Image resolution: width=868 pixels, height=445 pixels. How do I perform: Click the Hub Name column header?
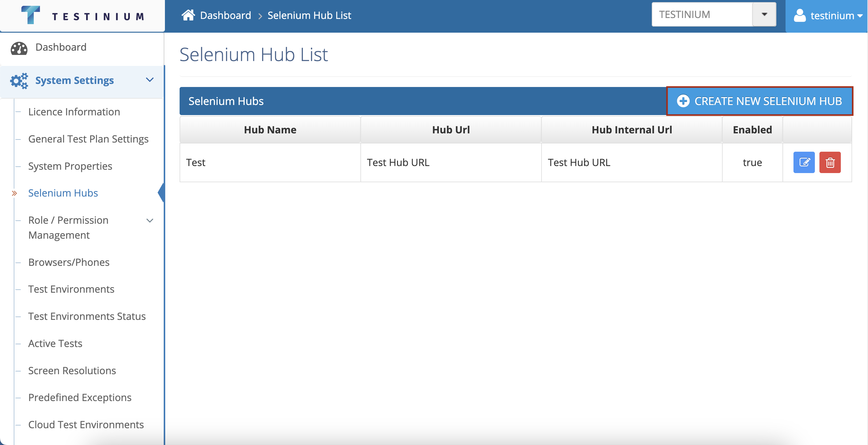coord(270,130)
